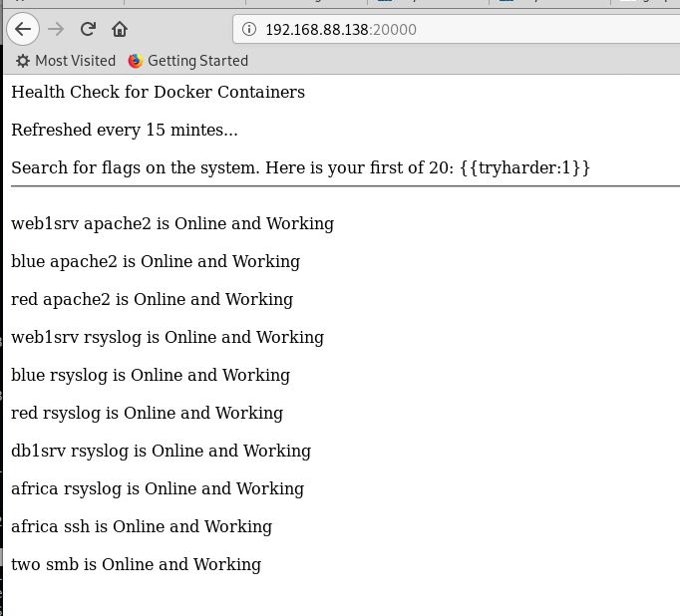Screen dimensions: 680x616
Task: Click the Forward arrow button
Action: [x=56, y=29]
